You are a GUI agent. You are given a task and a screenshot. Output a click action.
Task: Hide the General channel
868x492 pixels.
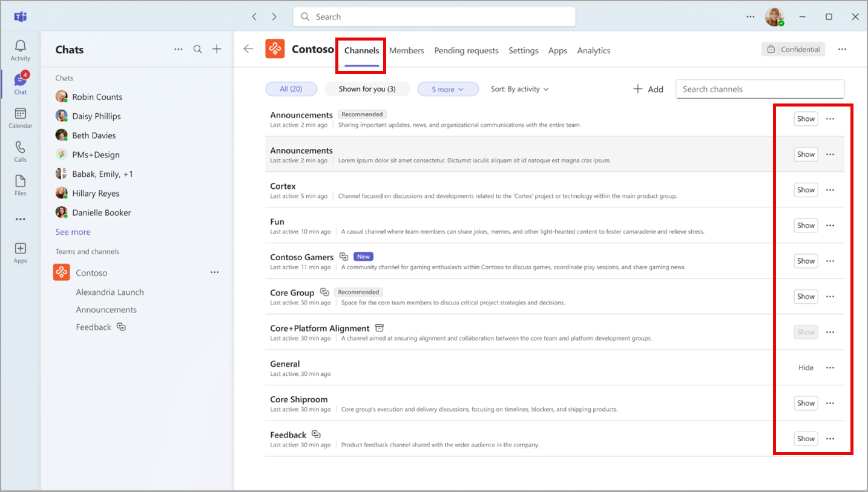806,368
